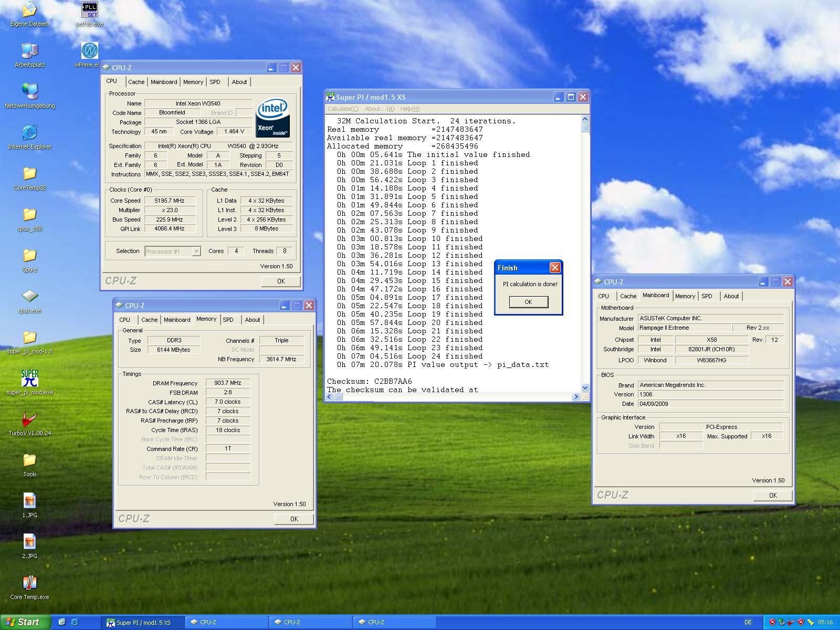Launch the cpuz.exe desktop icon

coord(29,300)
